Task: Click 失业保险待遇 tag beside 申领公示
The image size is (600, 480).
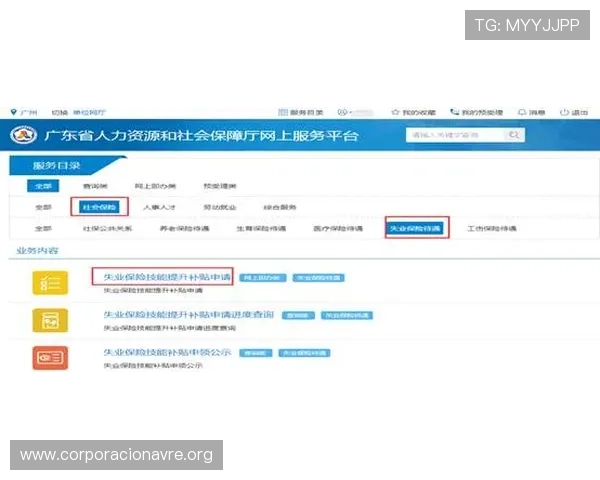Action: click(x=304, y=353)
